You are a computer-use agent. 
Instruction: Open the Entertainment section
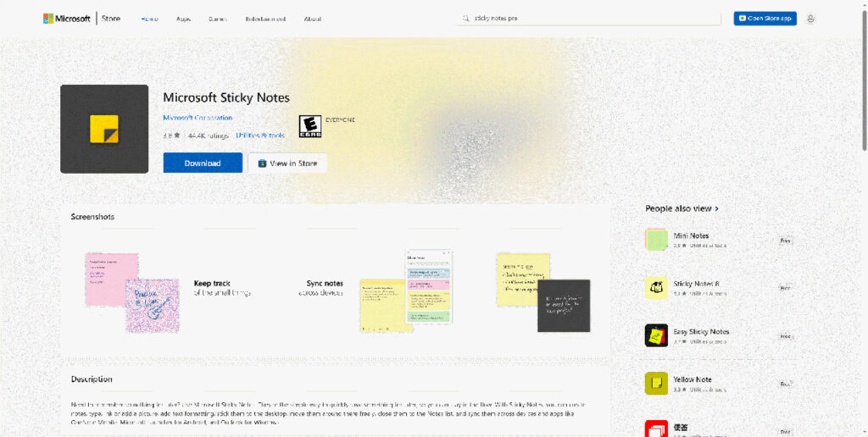pyautogui.click(x=265, y=19)
